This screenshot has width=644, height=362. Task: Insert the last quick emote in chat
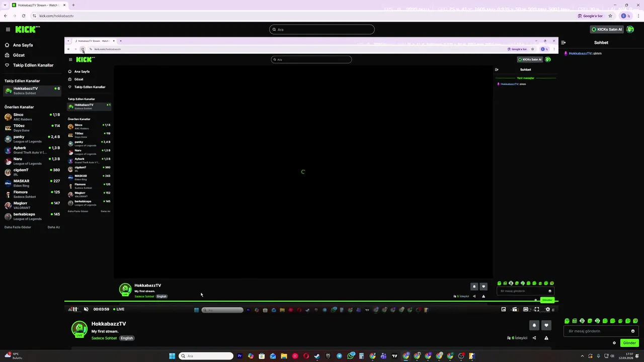[635, 321]
